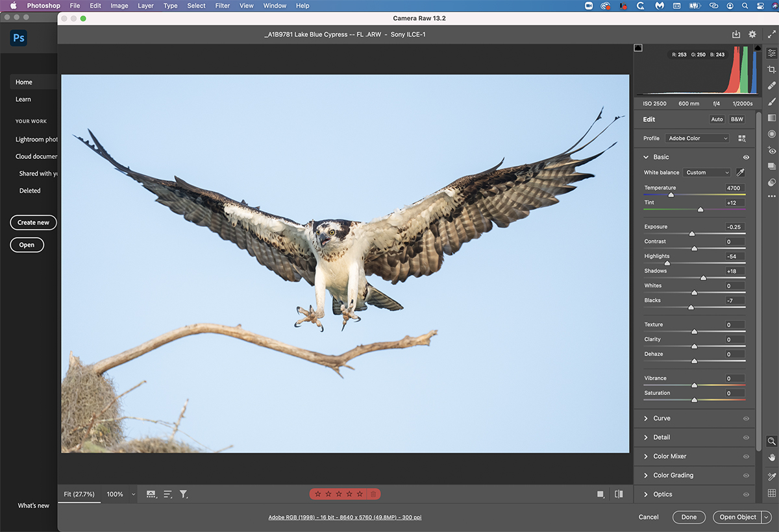
Task: Open the Window menu
Action: coord(275,6)
